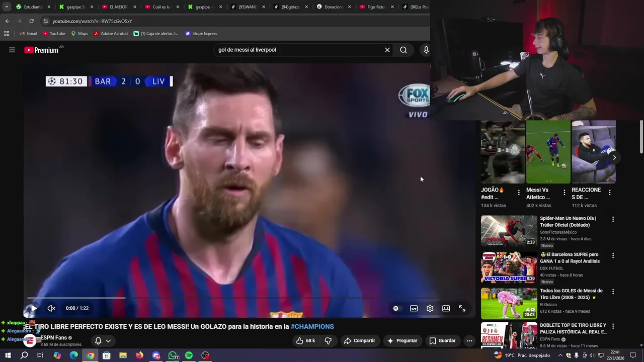Start voice search with microphone

point(426,50)
